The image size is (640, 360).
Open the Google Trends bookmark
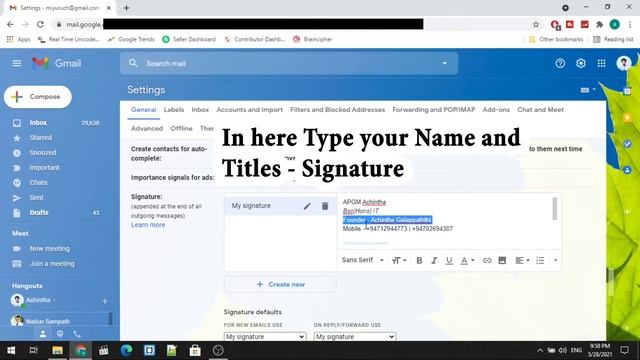coord(131,39)
